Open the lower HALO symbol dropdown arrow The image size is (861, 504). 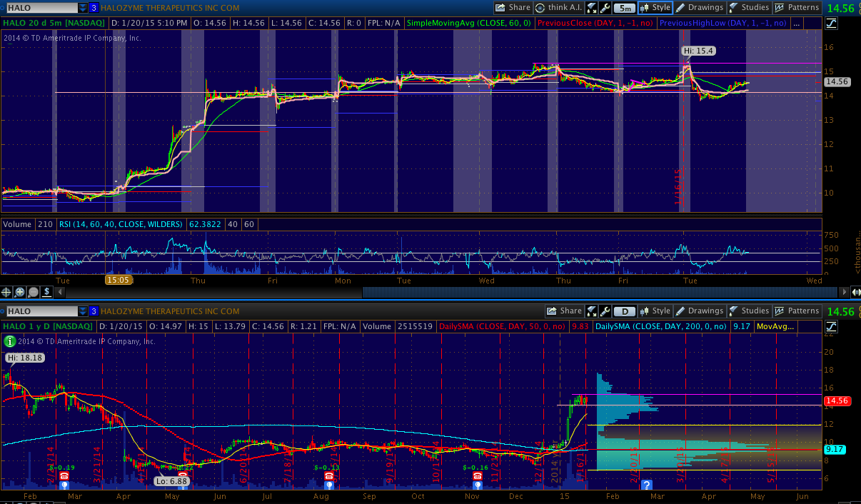pyautogui.click(x=83, y=311)
